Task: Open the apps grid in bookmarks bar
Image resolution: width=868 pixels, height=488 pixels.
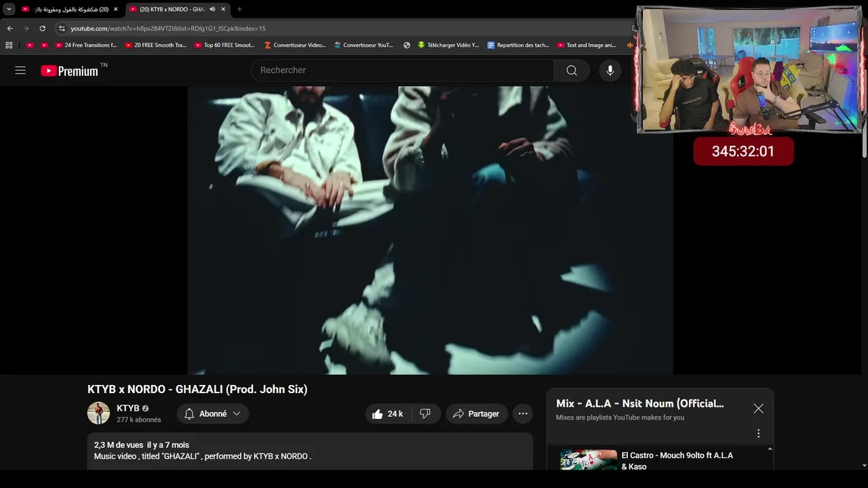Action: pyautogui.click(x=9, y=45)
